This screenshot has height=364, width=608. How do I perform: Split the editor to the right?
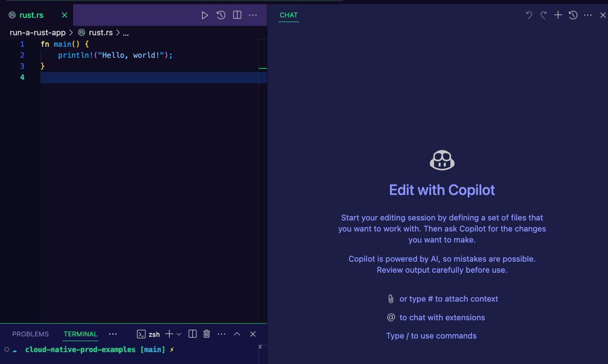237,15
